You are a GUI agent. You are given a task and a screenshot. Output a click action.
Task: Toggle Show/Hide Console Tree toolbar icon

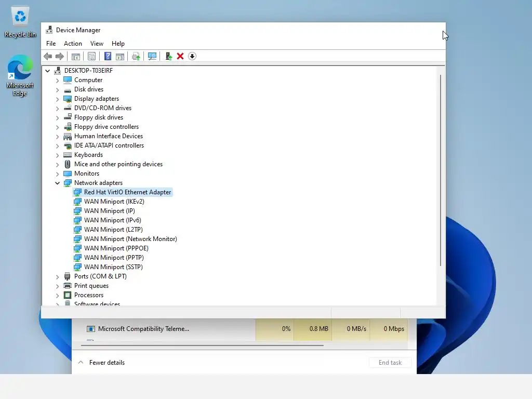[x=76, y=56]
